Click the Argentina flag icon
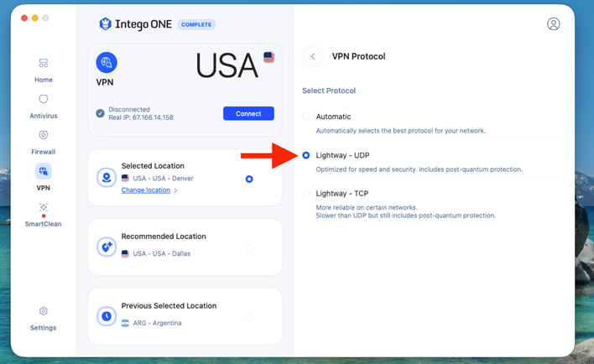The height and width of the screenshot is (364, 594). 125,323
